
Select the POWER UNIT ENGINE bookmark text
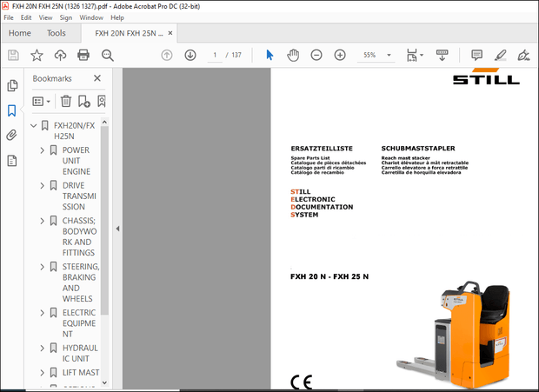(x=76, y=161)
